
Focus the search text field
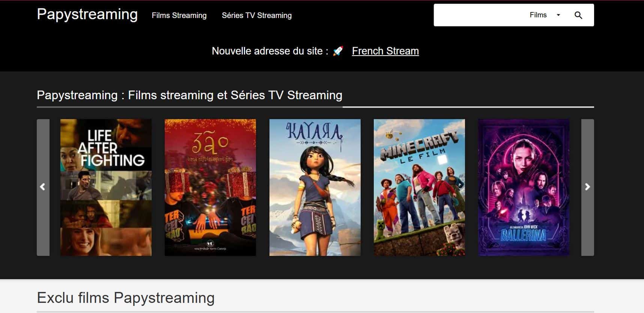tap(480, 15)
